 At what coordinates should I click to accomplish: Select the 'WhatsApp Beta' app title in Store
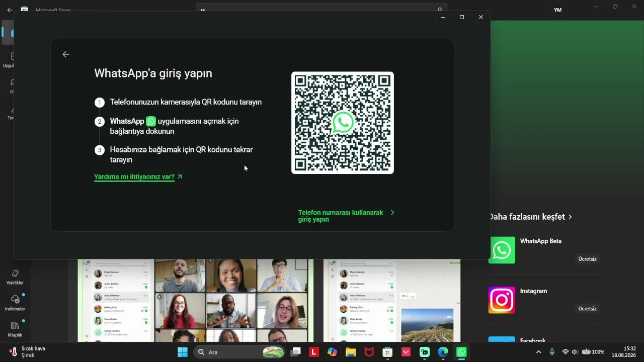[x=541, y=241]
